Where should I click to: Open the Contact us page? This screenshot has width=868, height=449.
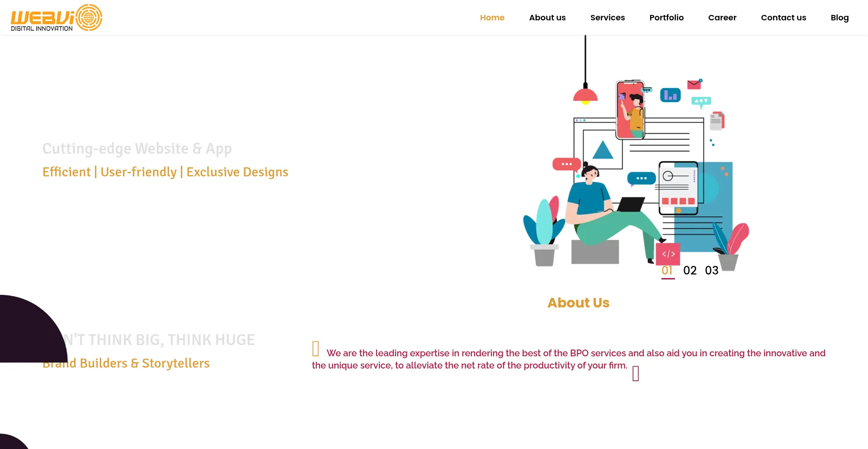tap(783, 18)
